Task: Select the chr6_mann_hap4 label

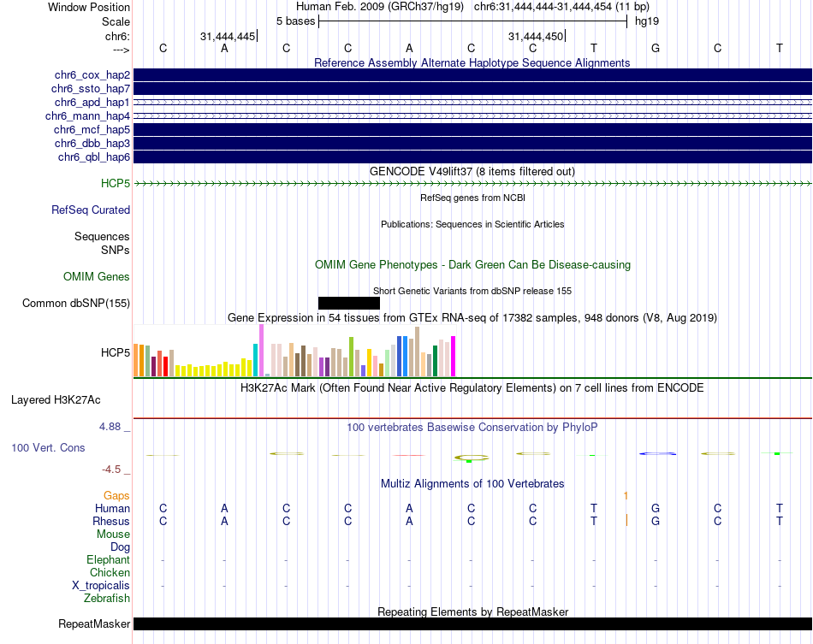Action: [87, 116]
